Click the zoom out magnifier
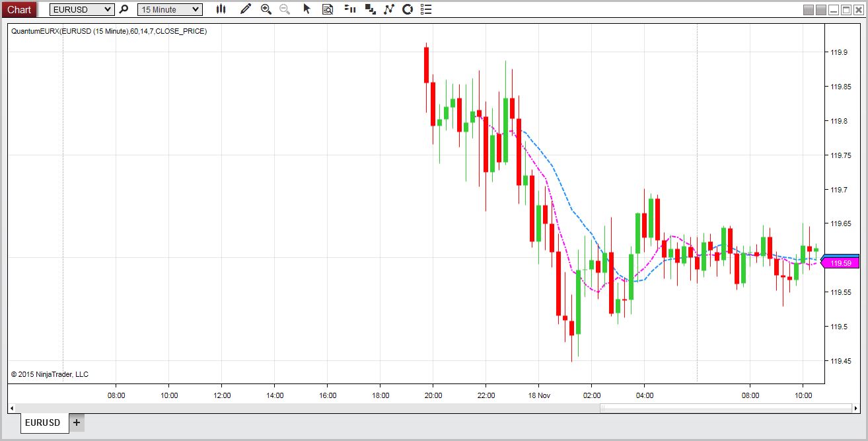Image resolution: width=868 pixels, height=441 pixels. coord(285,9)
